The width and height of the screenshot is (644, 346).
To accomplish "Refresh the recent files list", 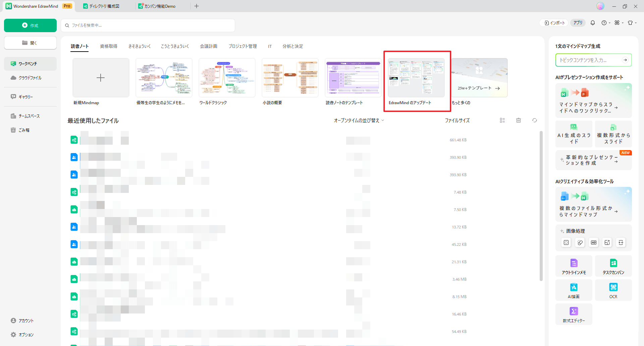I will [535, 120].
